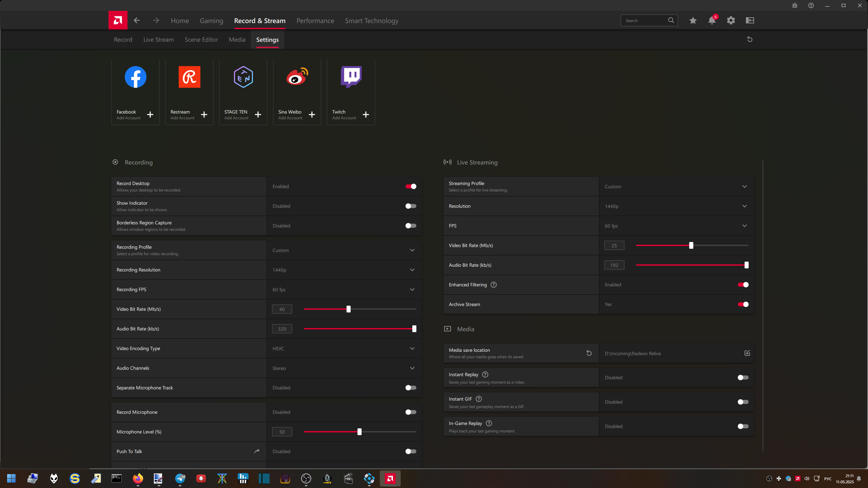
Task: Enable the Instant Replay toggle
Action: pos(743,378)
